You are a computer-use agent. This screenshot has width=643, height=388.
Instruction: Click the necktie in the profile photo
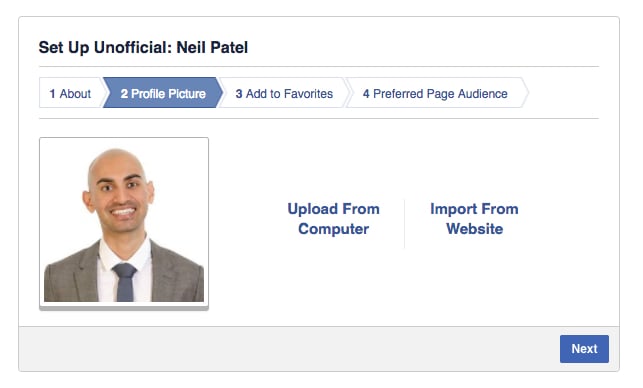coord(125,282)
